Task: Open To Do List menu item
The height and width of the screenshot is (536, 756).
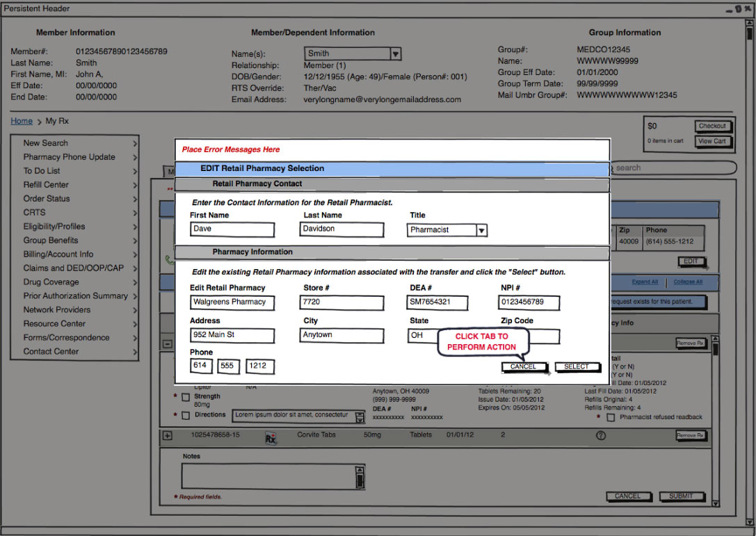Action: point(74,171)
